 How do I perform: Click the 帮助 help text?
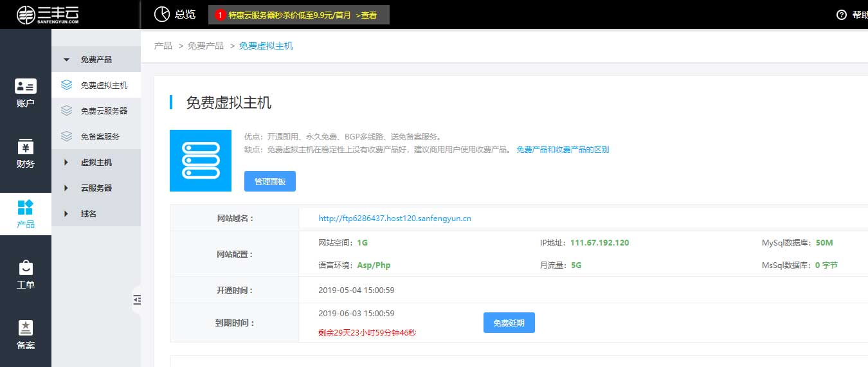click(x=860, y=15)
